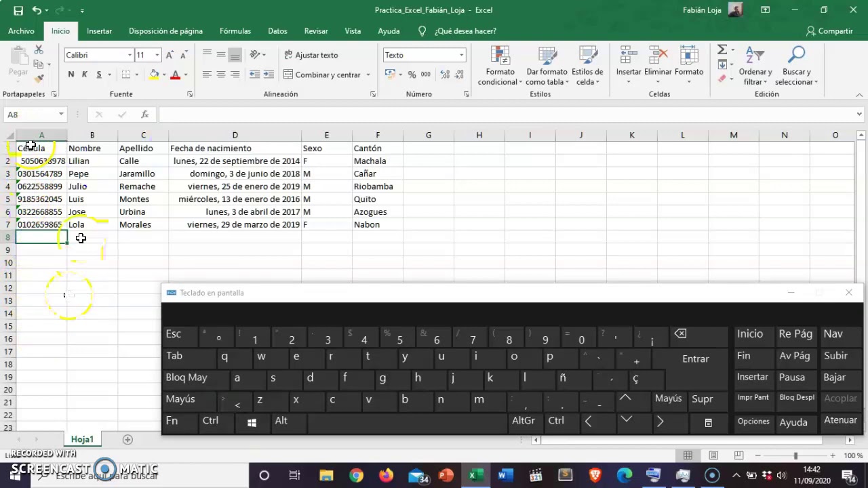Open font color dropdown arrow

click(x=186, y=75)
